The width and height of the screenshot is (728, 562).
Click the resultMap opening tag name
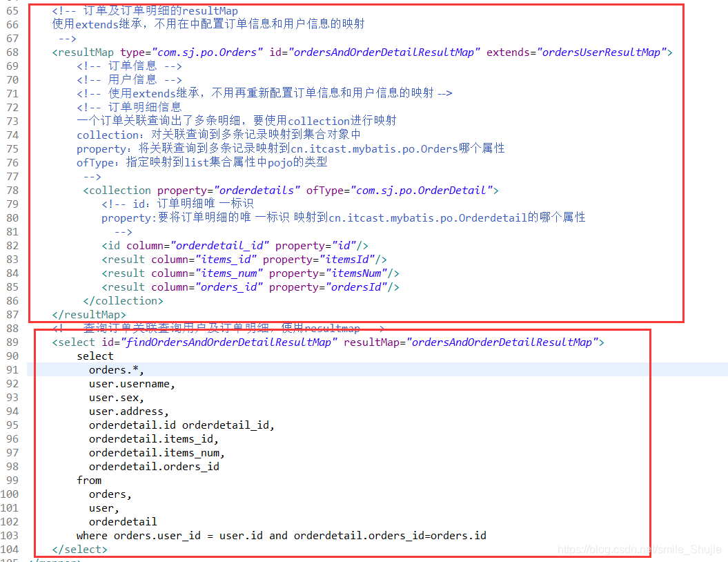click(x=83, y=52)
